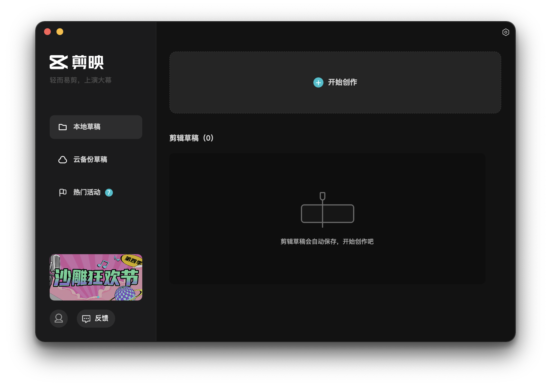Click the 反馈 feedback button
Image resolution: width=551 pixels, height=392 pixels.
click(96, 318)
